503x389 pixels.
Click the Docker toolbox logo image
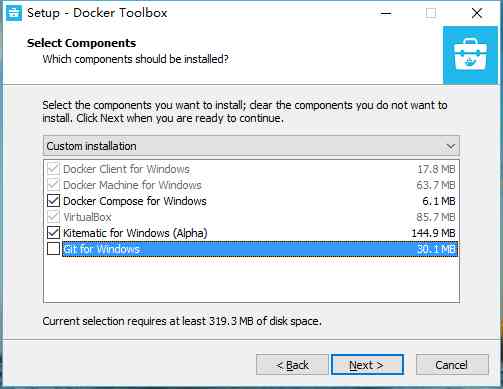(470, 55)
